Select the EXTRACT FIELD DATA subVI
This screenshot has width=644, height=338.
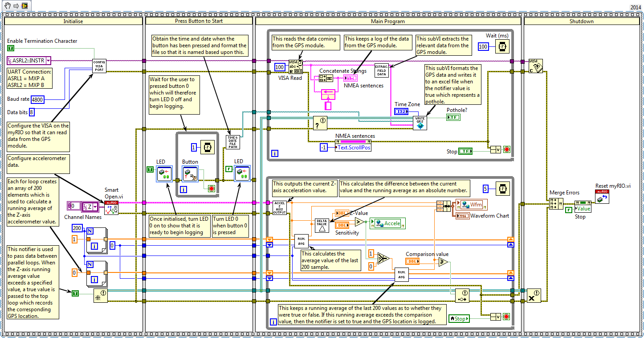click(381, 70)
